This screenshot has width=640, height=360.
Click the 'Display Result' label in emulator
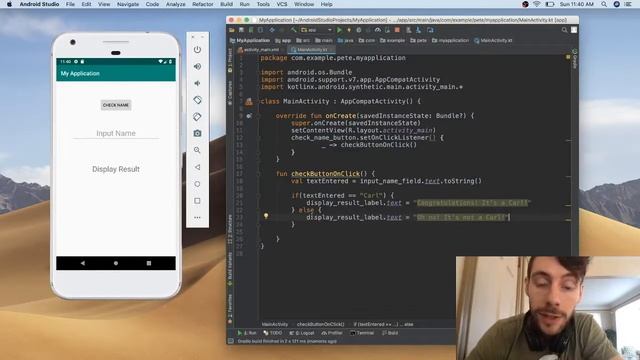pos(116,169)
